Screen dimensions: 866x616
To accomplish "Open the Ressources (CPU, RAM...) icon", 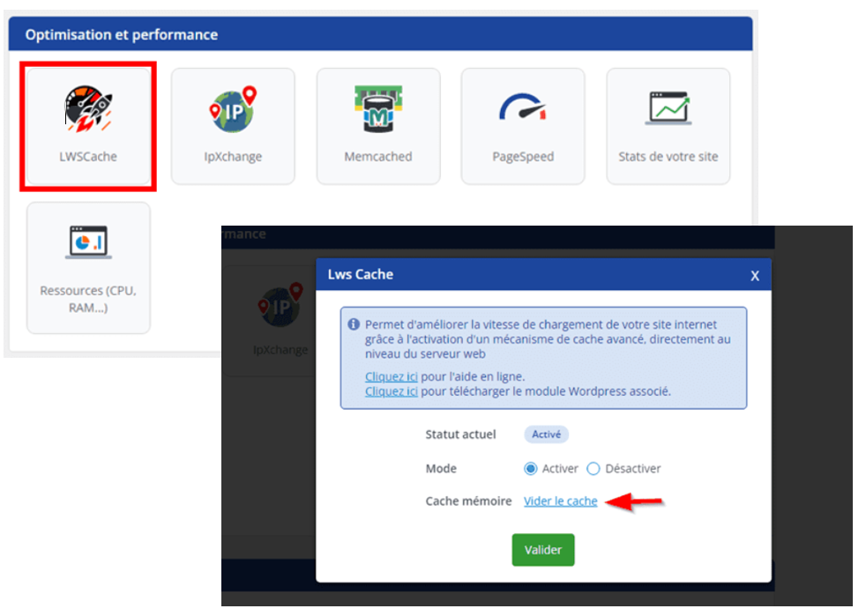I will coord(88,241).
